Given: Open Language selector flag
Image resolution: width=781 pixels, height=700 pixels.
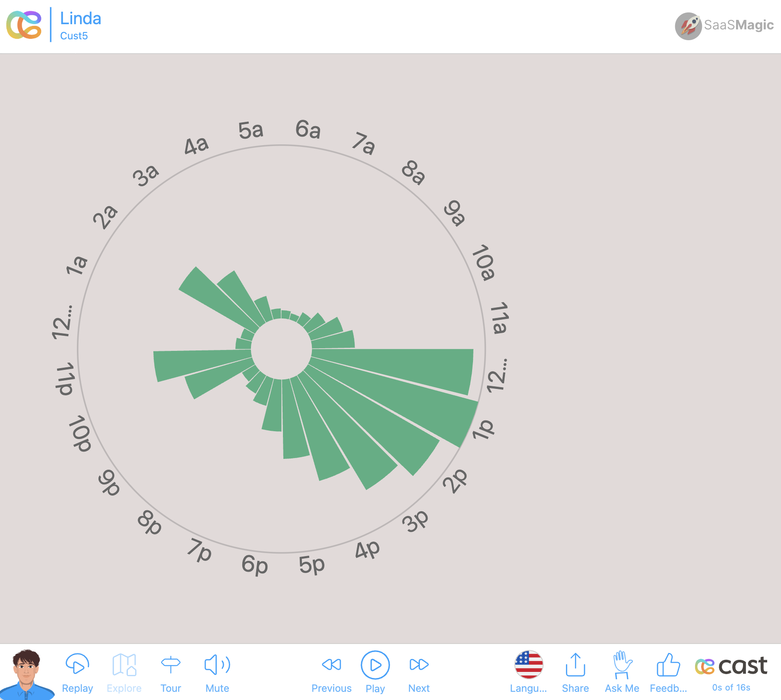Looking at the screenshot, I should click(529, 665).
